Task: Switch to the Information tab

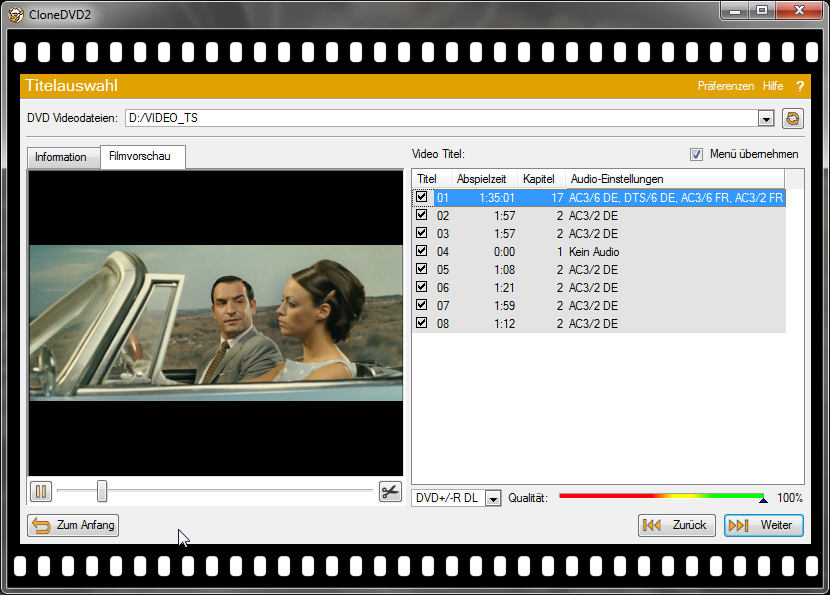Action: click(64, 157)
